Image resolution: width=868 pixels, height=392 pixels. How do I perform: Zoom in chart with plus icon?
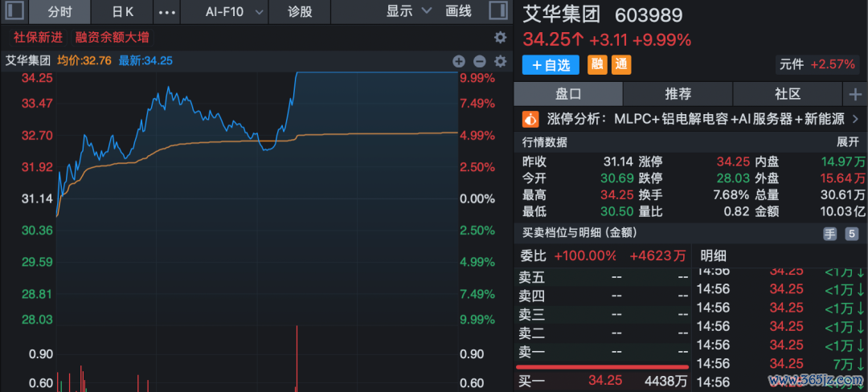point(459,61)
